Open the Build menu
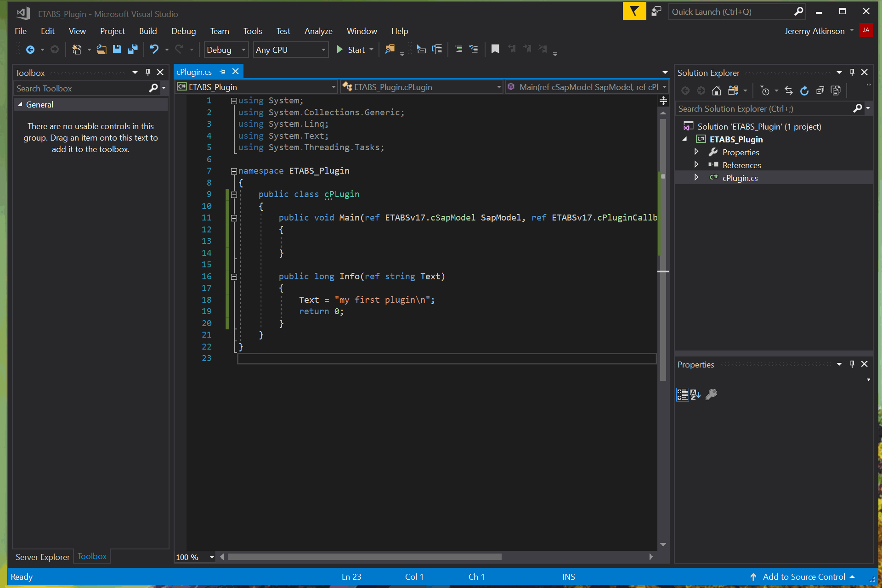This screenshot has width=882, height=588. (x=148, y=31)
